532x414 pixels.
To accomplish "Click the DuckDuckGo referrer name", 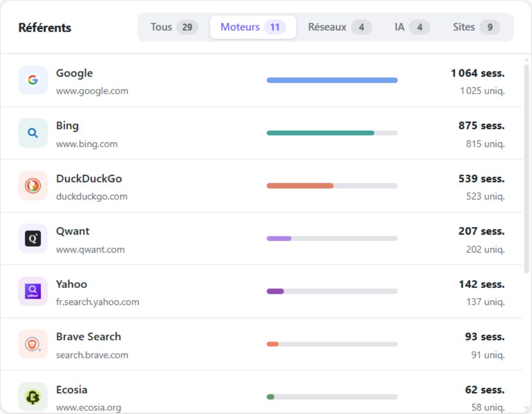I will click(x=89, y=179).
